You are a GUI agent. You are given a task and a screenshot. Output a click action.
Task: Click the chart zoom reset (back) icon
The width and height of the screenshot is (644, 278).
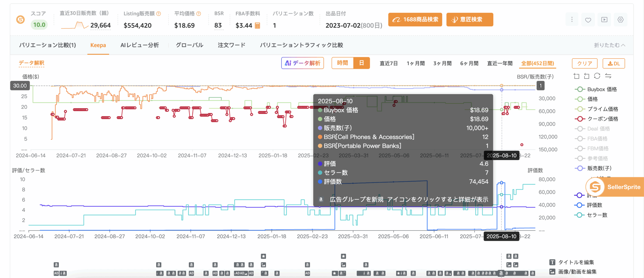coord(587,76)
